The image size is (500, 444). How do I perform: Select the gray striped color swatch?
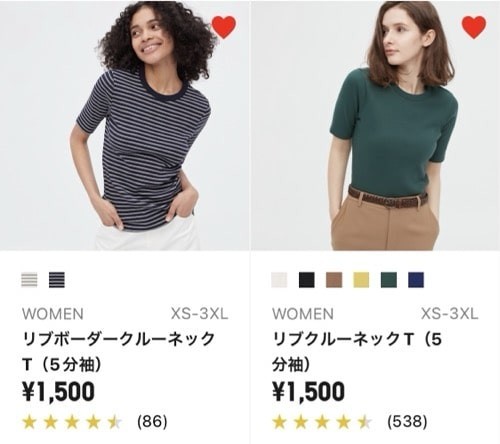(x=29, y=280)
